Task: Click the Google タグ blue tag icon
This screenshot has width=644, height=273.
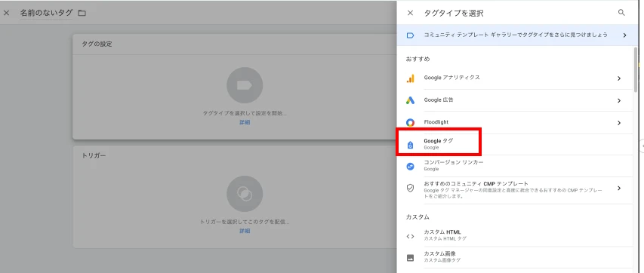Action: [410, 145]
